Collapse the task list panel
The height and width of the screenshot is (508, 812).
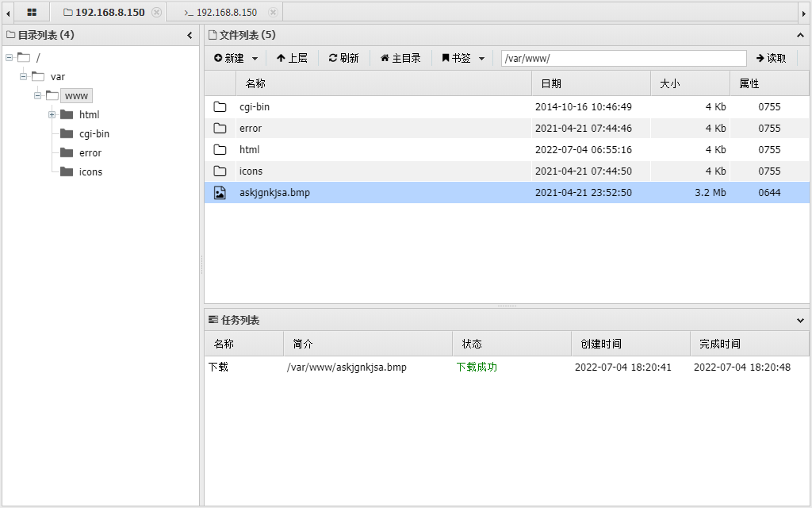[x=800, y=321]
